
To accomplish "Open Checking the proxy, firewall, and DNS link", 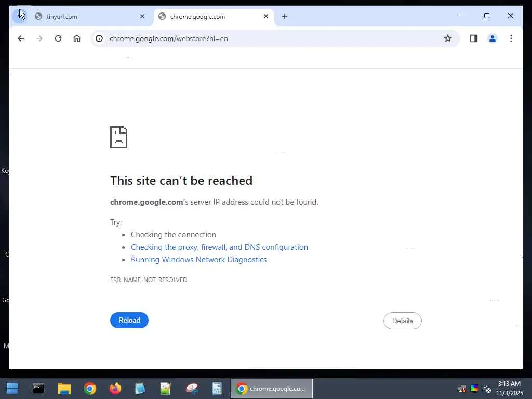I will pyautogui.click(x=220, y=247).
